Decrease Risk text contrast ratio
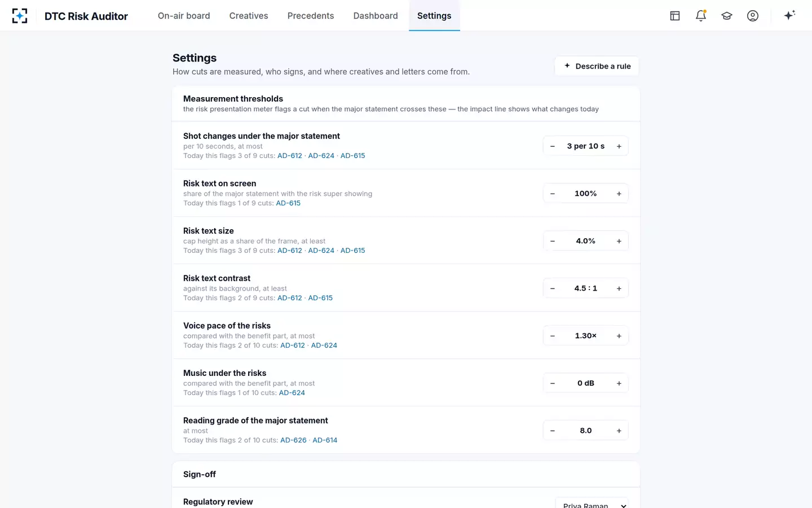This screenshot has width=812, height=508. pos(553,288)
